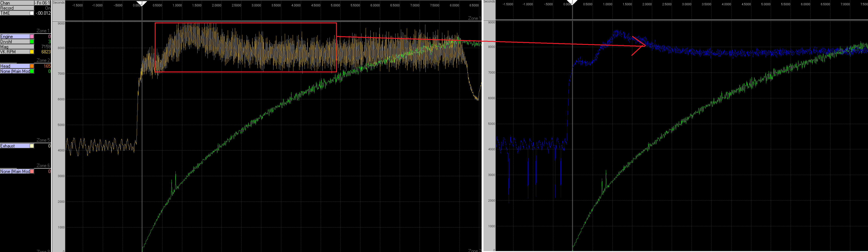Click the Zone 6 label
The width and height of the screenshot is (868, 252).
point(43,166)
